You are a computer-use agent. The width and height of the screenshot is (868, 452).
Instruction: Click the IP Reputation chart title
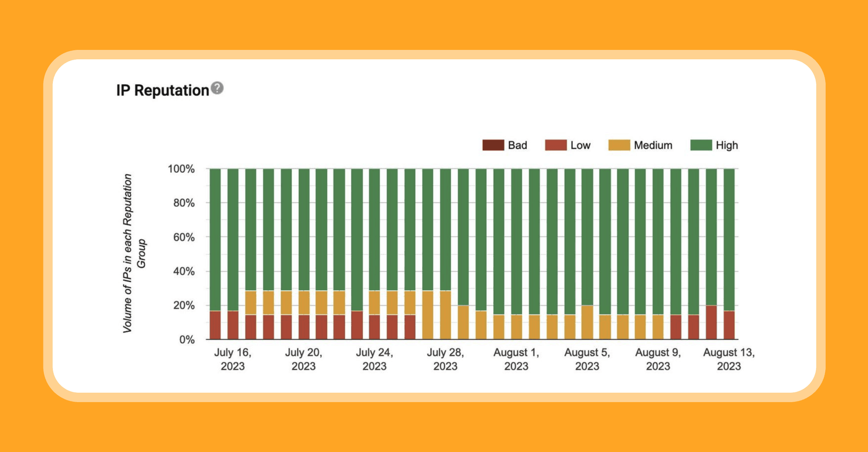click(162, 90)
